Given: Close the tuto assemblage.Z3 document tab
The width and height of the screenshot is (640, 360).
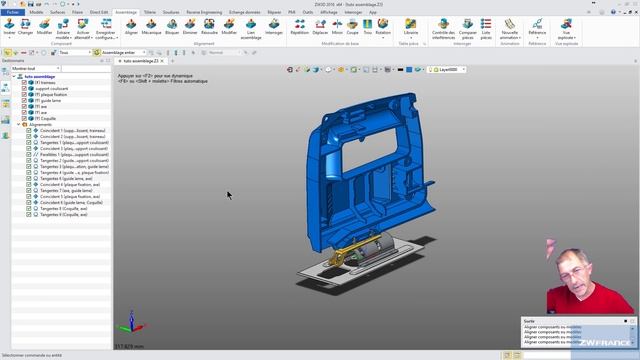Looking at the screenshot, I should point(162,61).
